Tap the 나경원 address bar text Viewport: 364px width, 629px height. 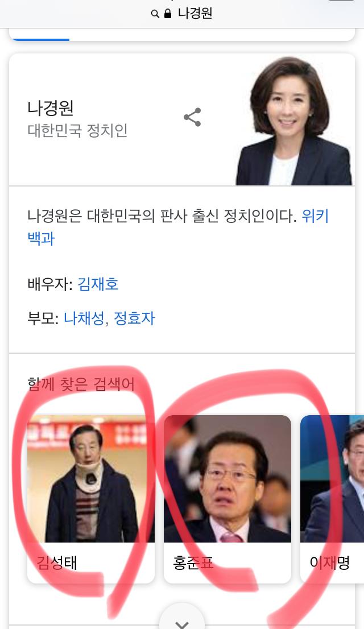[x=195, y=14]
